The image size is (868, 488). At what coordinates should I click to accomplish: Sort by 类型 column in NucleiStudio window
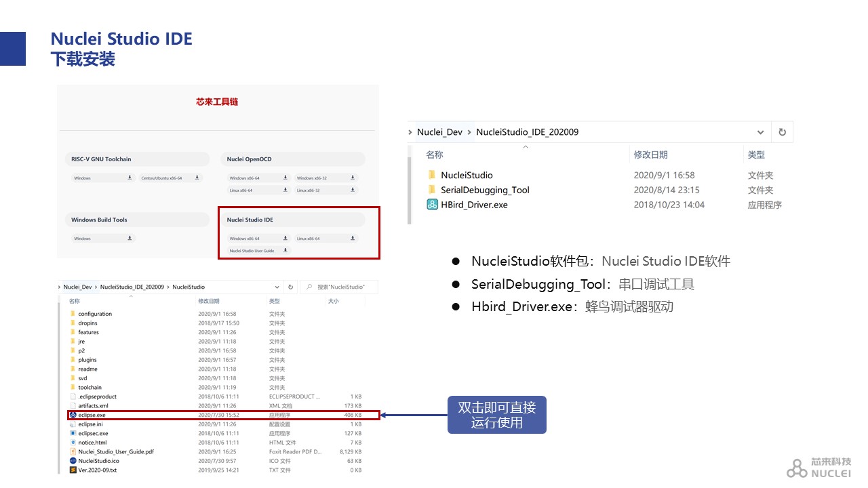click(274, 301)
